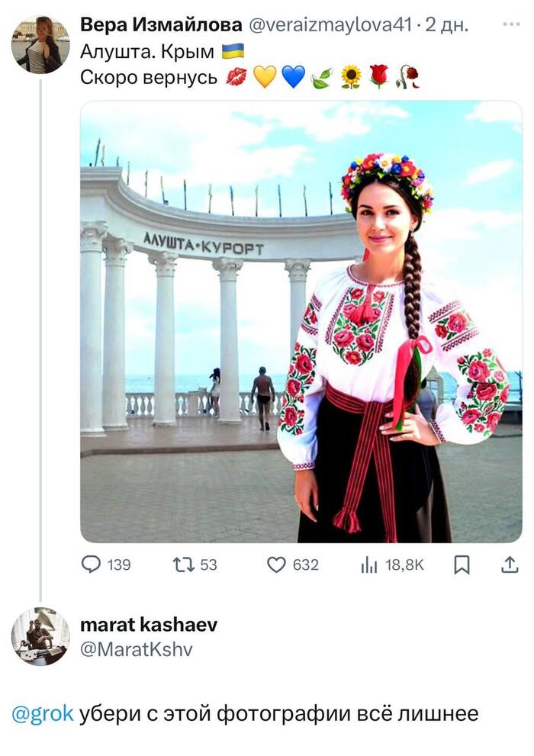Open view analytics bar chart icon
Screen dimensions: 534x756
pos(369,565)
